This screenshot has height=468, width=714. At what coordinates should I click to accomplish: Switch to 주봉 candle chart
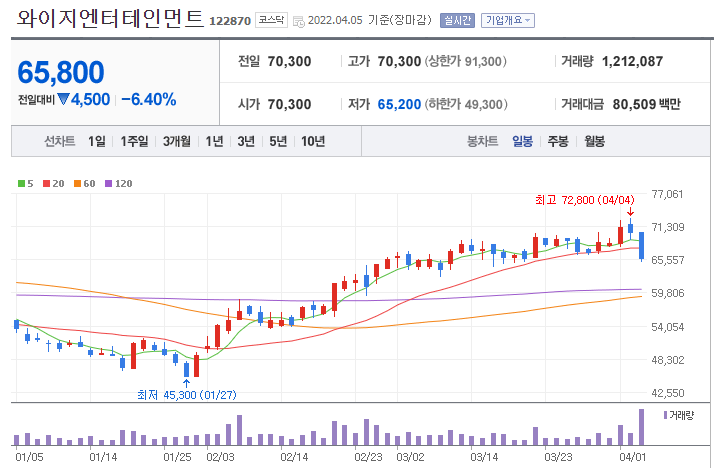pos(558,141)
